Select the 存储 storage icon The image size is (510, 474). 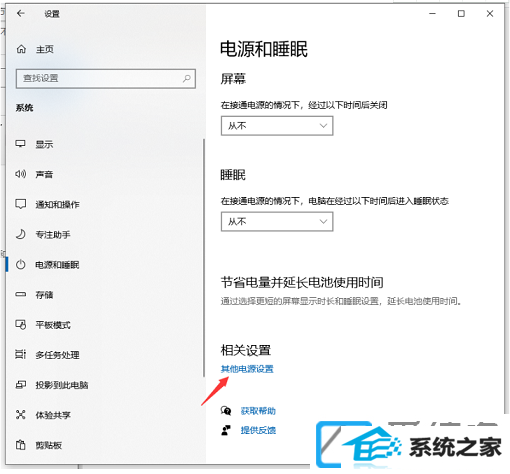coord(20,294)
